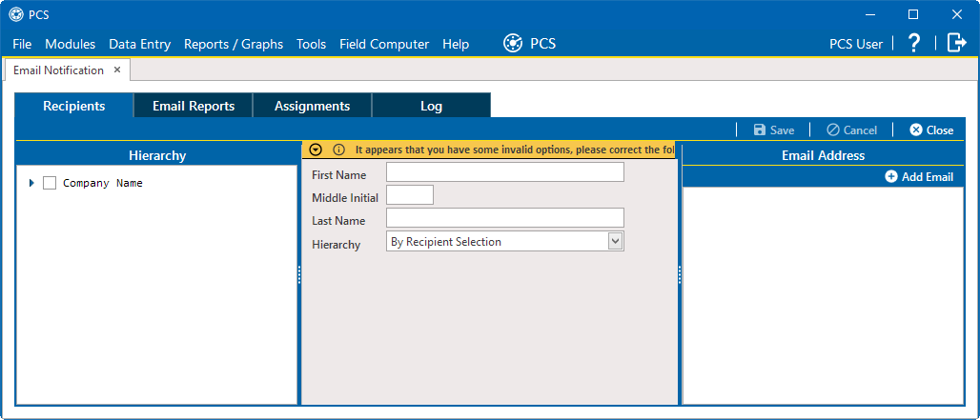Screen dimensions: 980x420
Task: Open the Tools menu
Action: [x=311, y=45]
